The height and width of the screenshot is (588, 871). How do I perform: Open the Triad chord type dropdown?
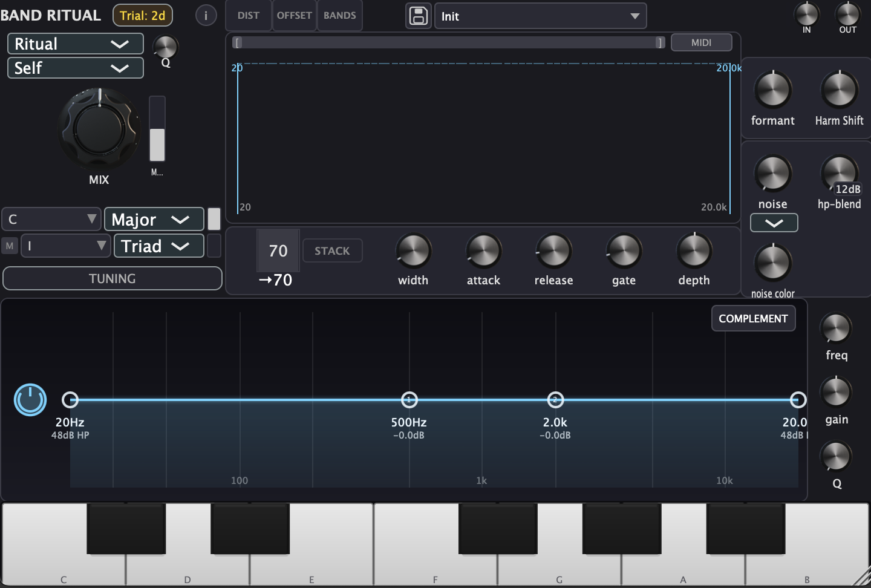coord(158,246)
